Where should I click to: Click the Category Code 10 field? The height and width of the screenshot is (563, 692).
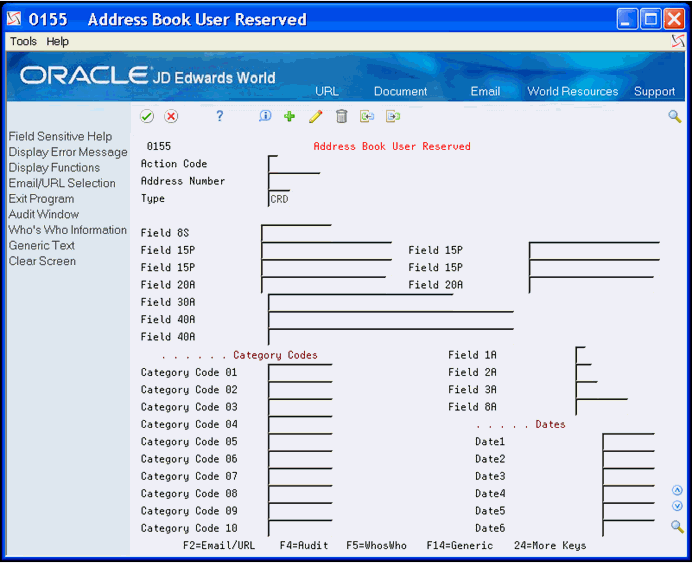pyautogui.click(x=300, y=528)
